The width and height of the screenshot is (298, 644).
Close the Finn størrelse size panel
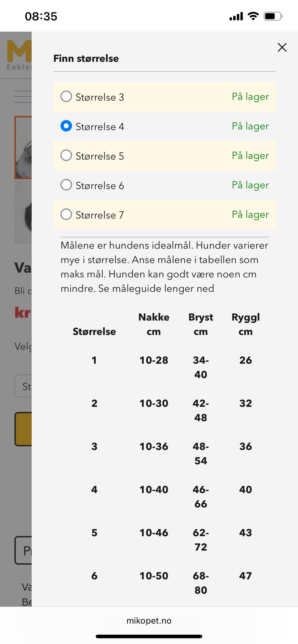coord(282,47)
